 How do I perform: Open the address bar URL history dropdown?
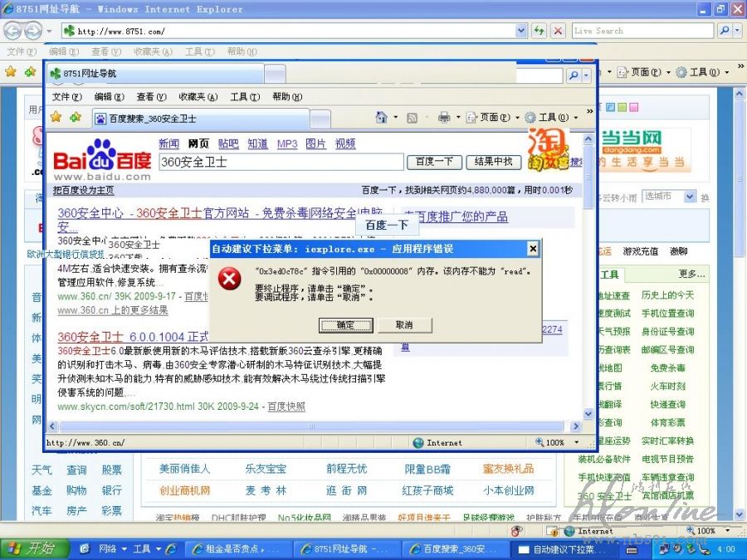point(521,31)
